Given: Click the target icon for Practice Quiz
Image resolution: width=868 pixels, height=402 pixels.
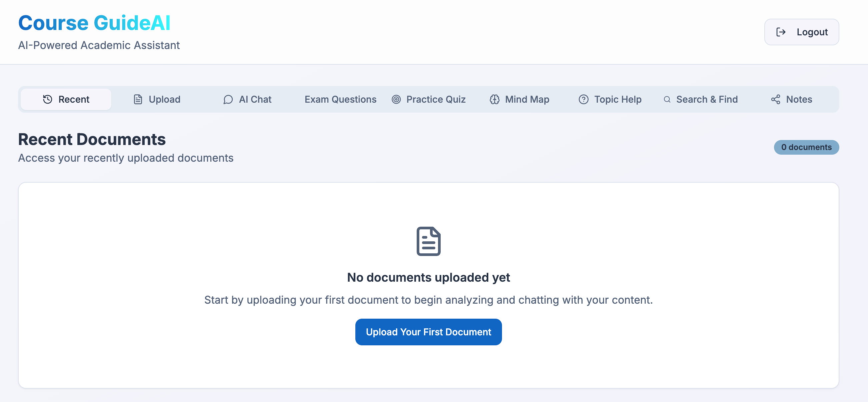Looking at the screenshot, I should pyautogui.click(x=396, y=99).
